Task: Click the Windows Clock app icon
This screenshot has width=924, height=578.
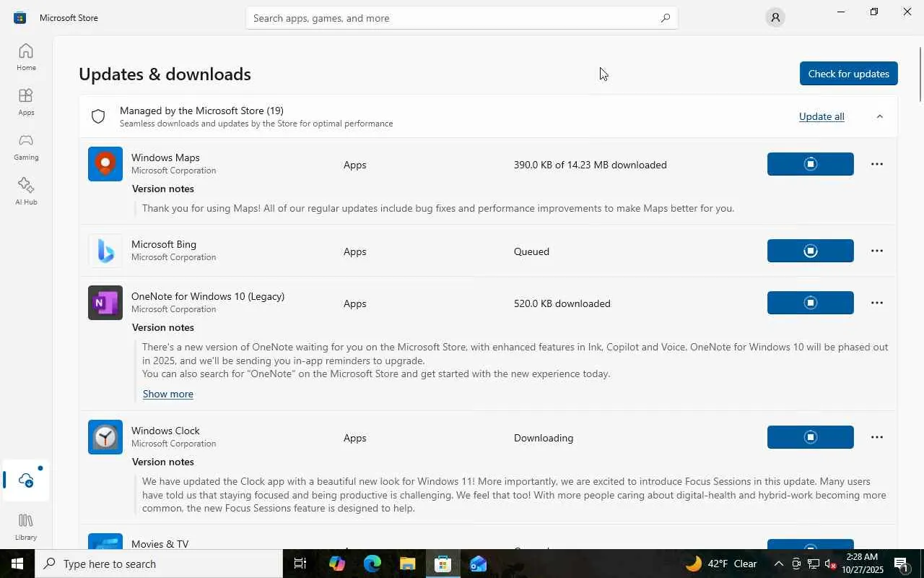Action: 105,437
